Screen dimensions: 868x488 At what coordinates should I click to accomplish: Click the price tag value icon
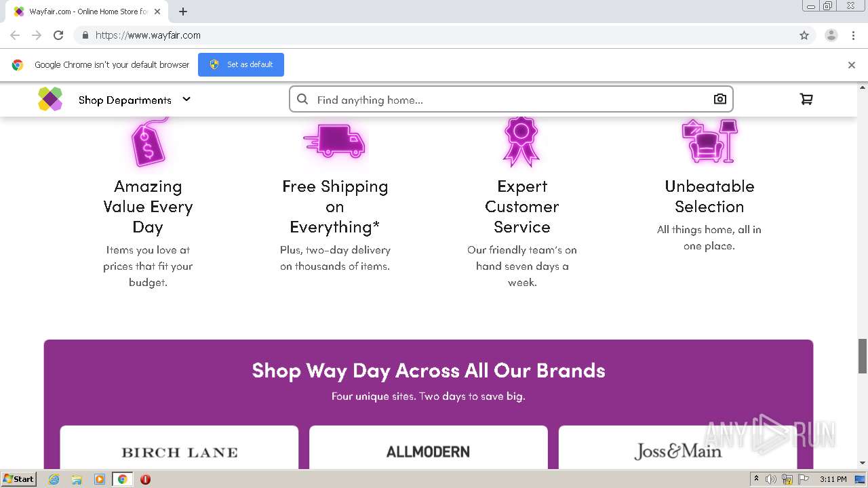pyautogui.click(x=148, y=141)
